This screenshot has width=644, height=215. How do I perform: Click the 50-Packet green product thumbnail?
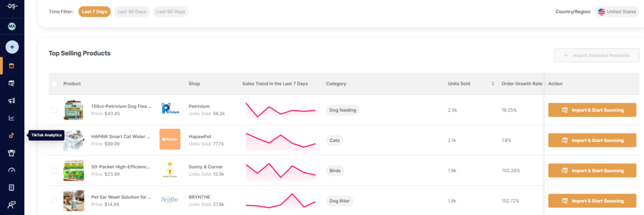(x=74, y=170)
